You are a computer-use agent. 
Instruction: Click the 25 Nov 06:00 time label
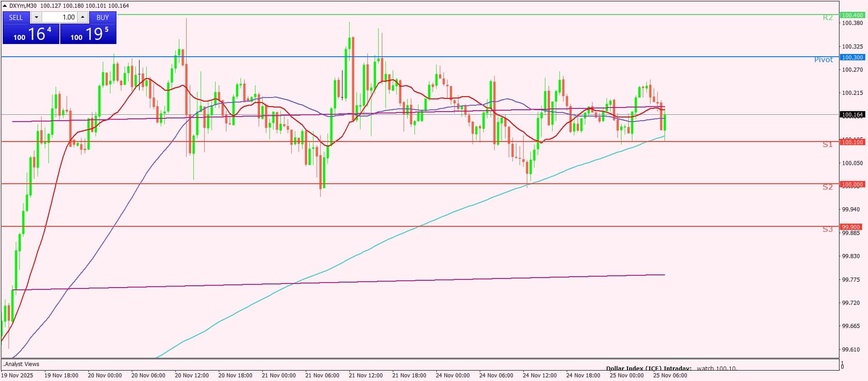pyautogui.click(x=670, y=375)
